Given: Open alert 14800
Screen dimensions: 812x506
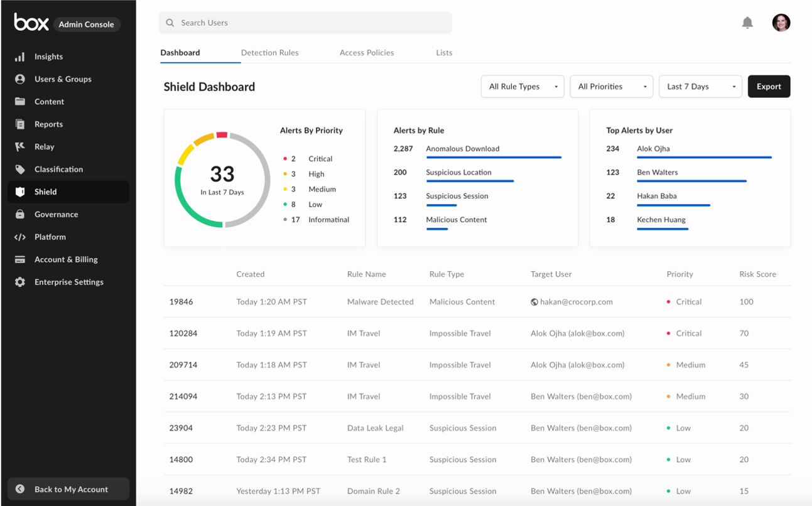Looking at the screenshot, I should click(x=181, y=460).
